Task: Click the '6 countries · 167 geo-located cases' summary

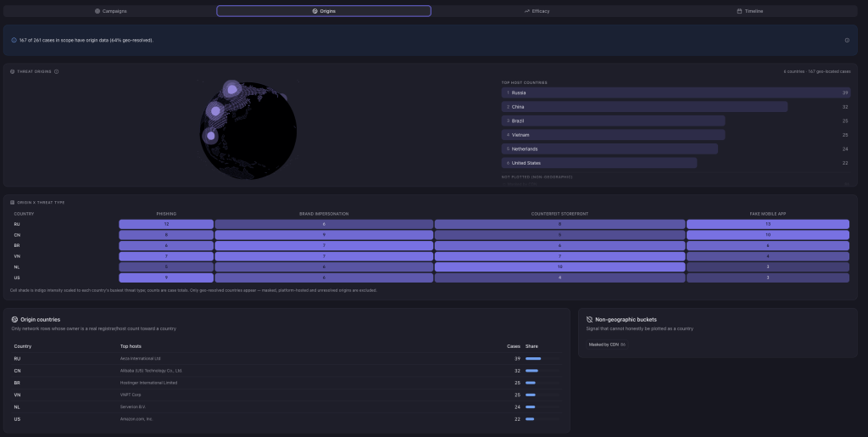Action: (817, 71)
